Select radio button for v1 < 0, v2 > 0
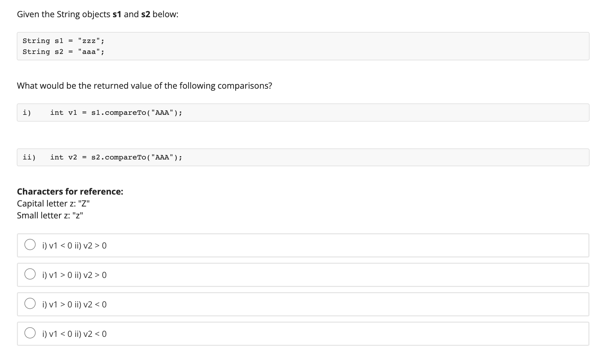This screenshot has height=364, width=603. pos(30,245)
